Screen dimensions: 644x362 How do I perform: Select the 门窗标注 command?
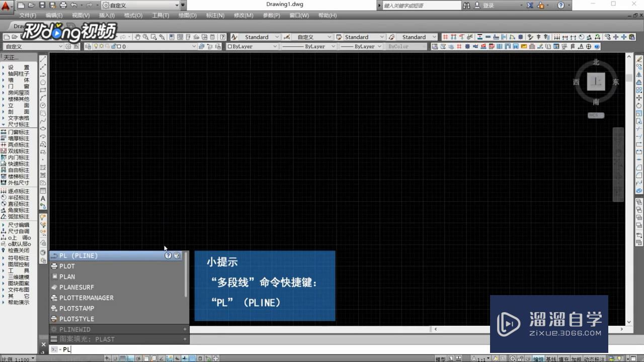click(x=16, y=132)
